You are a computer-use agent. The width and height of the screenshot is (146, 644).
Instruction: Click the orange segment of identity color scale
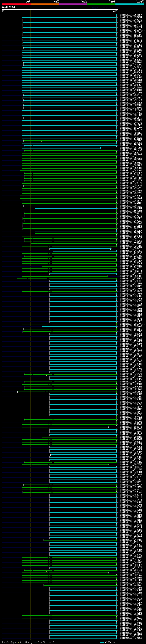click(45, 4)
